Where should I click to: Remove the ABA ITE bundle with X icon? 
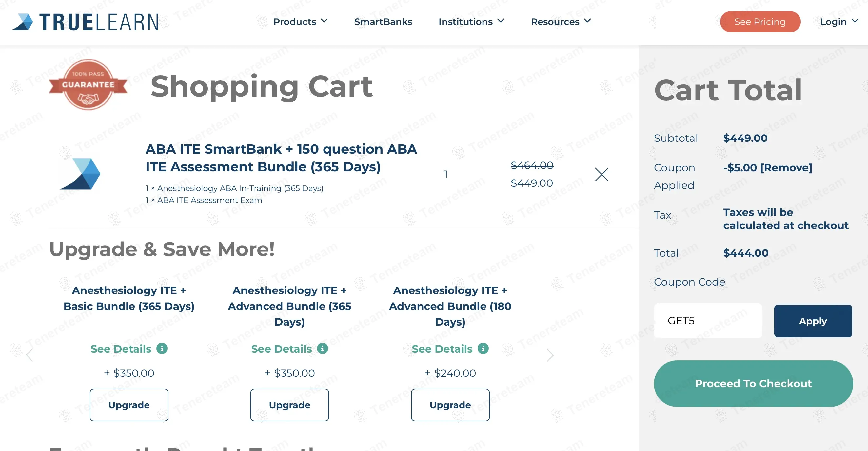[602, 174]
